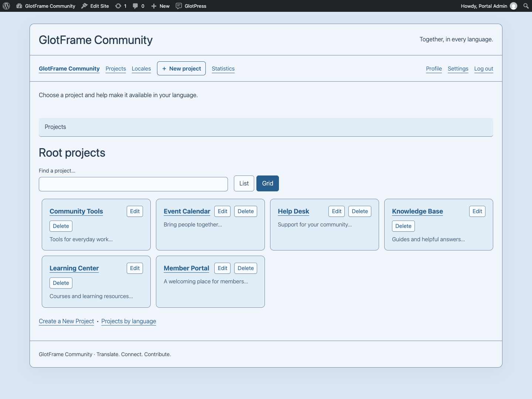Viewport: 532px width, 399px height.
Task: Go to the Locales menu item
Action: (x=141, y=69)
